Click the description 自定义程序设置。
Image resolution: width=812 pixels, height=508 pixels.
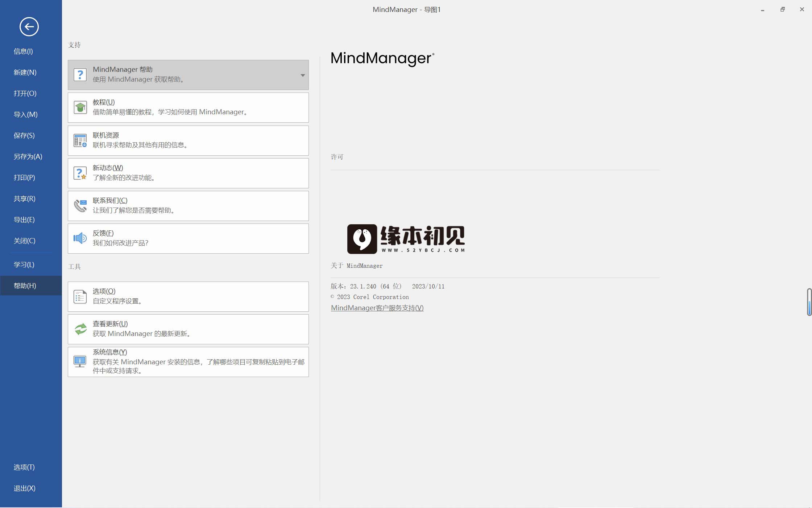pos(117,301)
